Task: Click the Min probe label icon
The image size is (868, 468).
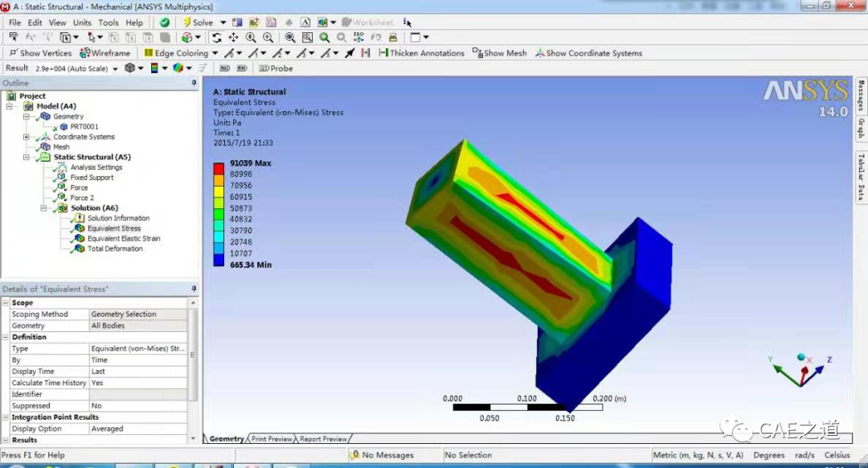Action: 242,68
